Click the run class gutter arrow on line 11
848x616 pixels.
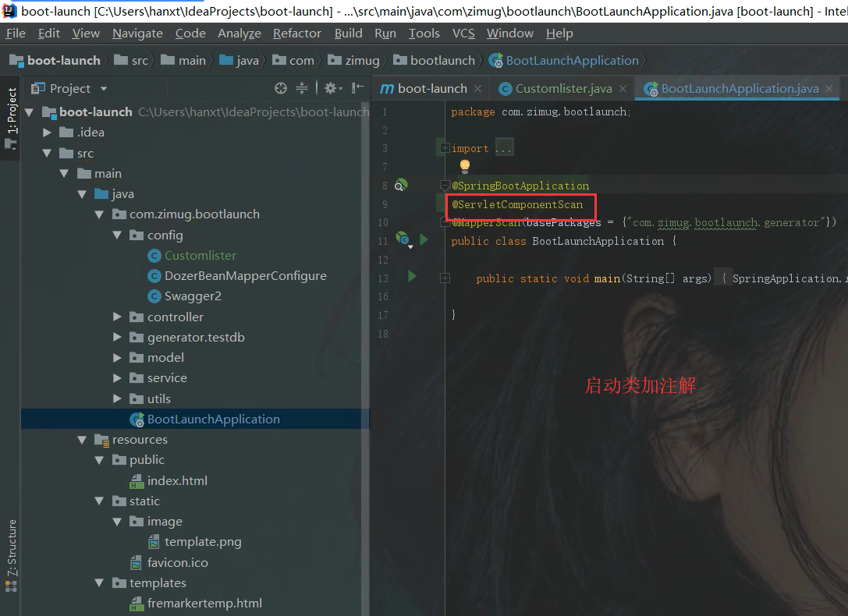(x=424, y=239)
